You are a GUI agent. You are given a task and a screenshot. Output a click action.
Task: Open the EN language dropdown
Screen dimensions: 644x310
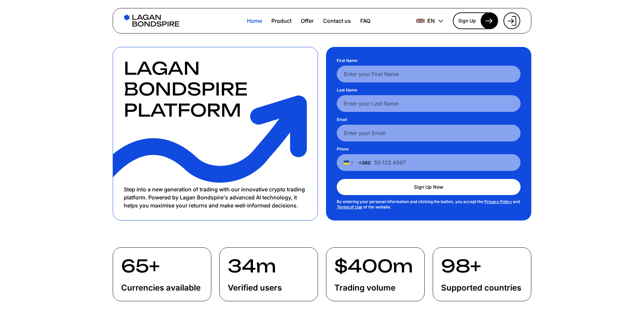click(431, 20)
